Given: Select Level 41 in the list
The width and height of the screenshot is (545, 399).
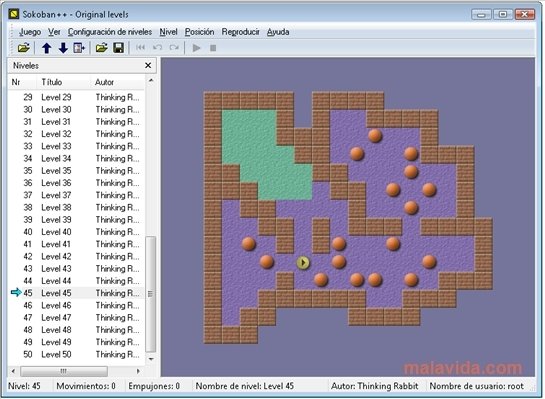Looking at the screenshot, I should [x=76, y=244].
